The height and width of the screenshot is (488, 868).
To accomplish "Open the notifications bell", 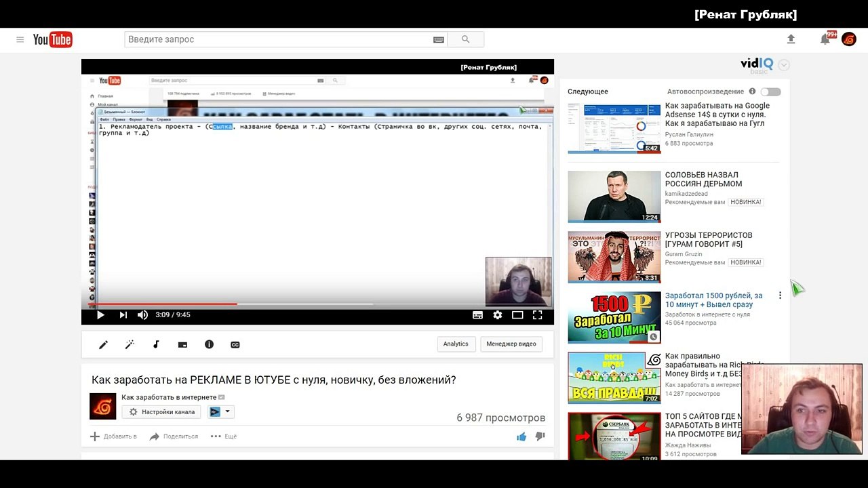I will point(825,39).
